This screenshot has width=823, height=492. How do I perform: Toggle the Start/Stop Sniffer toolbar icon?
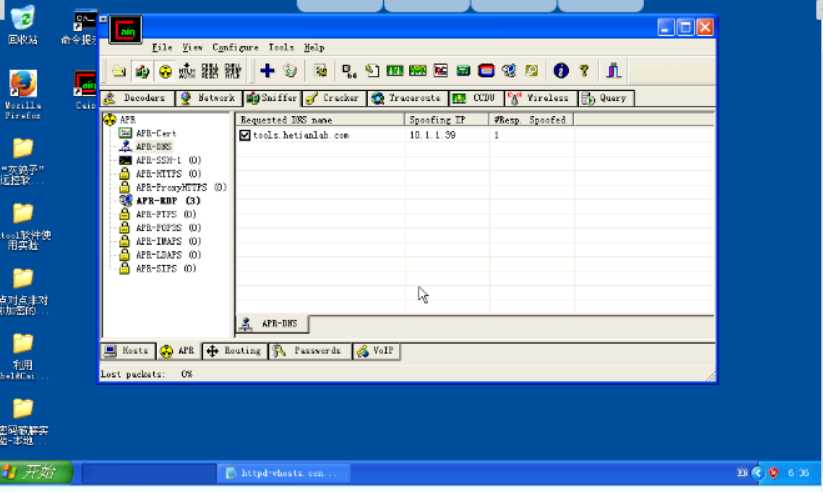point(142,71)
